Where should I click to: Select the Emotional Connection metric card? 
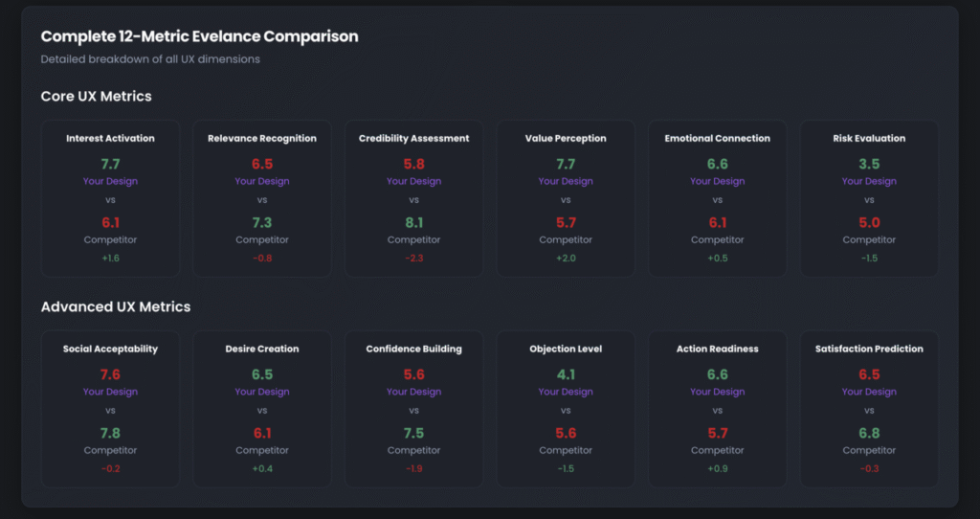click(717, 198)
